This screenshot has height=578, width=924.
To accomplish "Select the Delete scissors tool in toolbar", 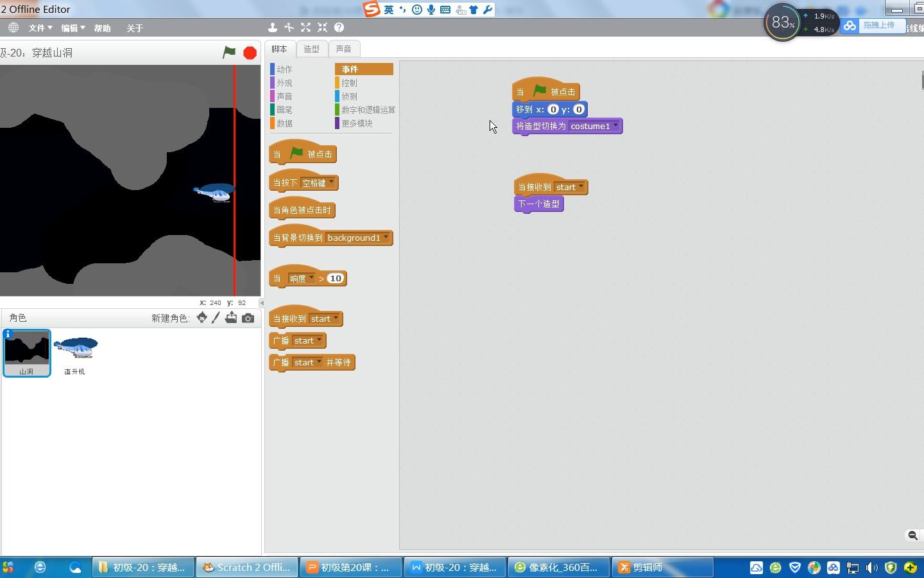I will coord(289,28).
